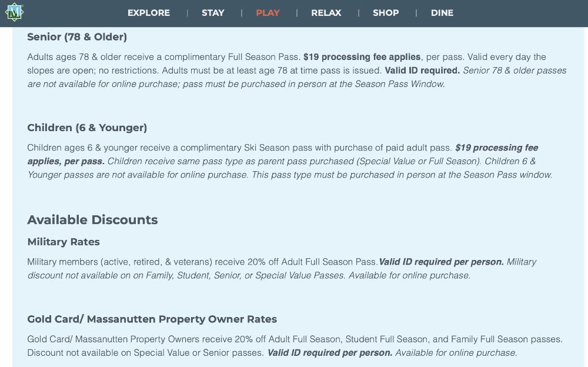Go to the SHOP section

pyautogui.click(x=386, y=13)
